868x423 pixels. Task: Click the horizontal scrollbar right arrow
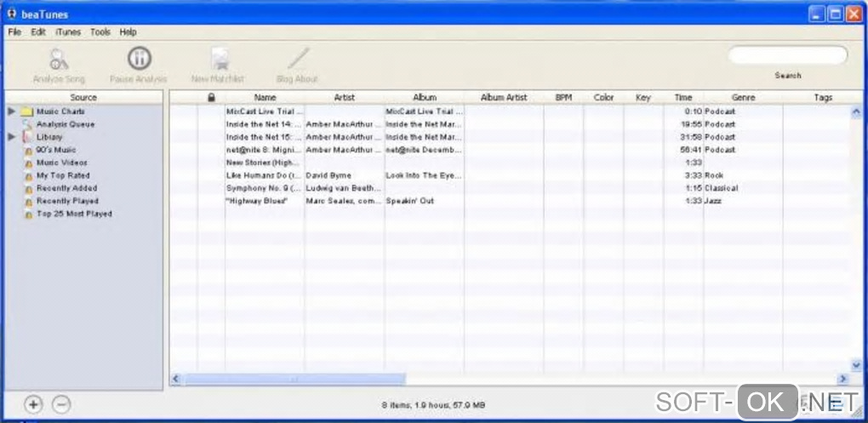click(843, 379)
